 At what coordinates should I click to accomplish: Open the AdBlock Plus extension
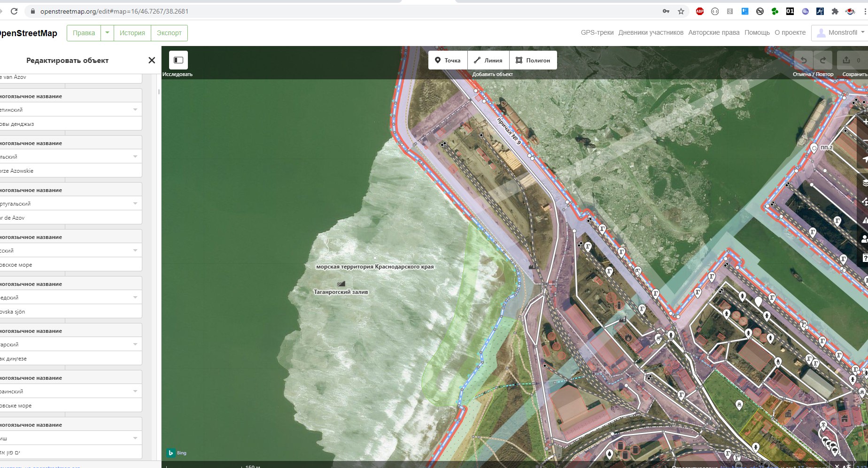pos(700,11)
